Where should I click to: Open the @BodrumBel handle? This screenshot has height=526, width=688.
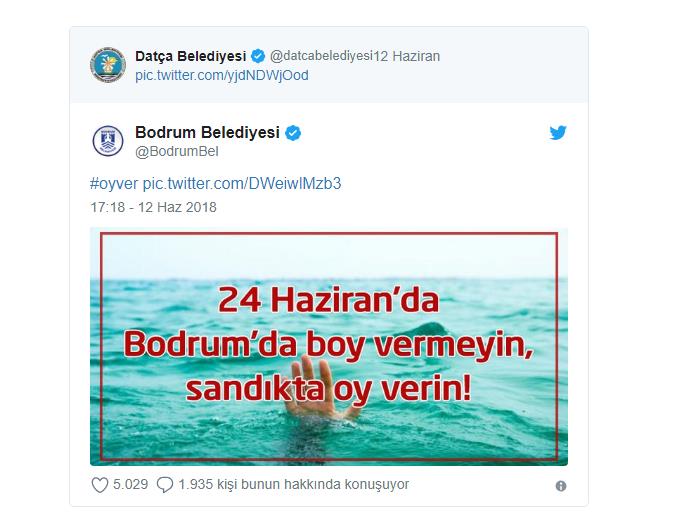click(177, 151)
